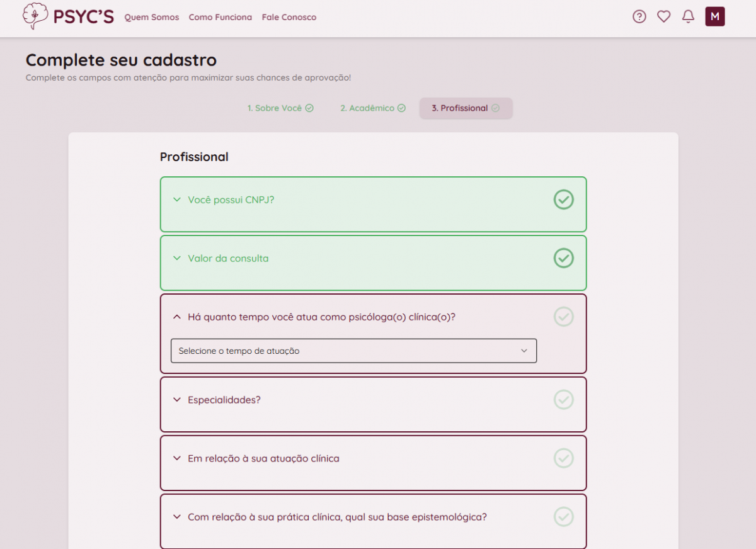Select the 3. Profissional step tab
This screenshot has width=756, height=549.
click(466, 108)
